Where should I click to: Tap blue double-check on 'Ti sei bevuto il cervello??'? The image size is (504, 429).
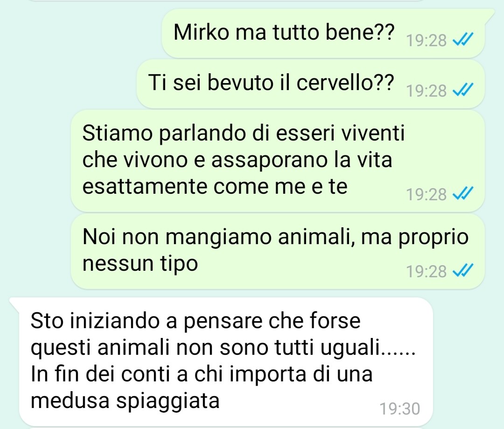click(462, 90)
